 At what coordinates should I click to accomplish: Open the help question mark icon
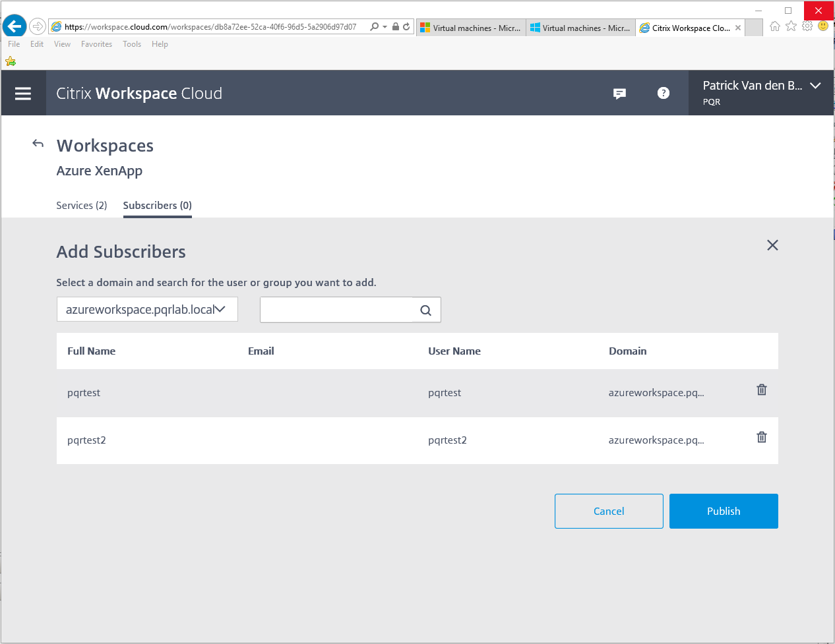(x=664, y=93)
